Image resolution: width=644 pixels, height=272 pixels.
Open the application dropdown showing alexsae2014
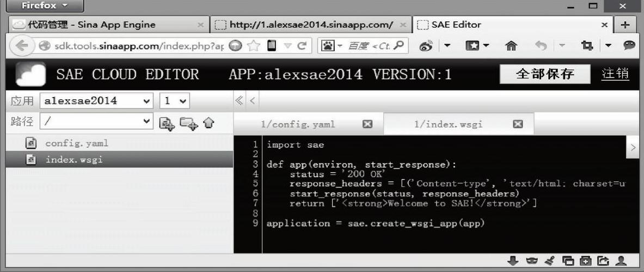click(96, 101)
